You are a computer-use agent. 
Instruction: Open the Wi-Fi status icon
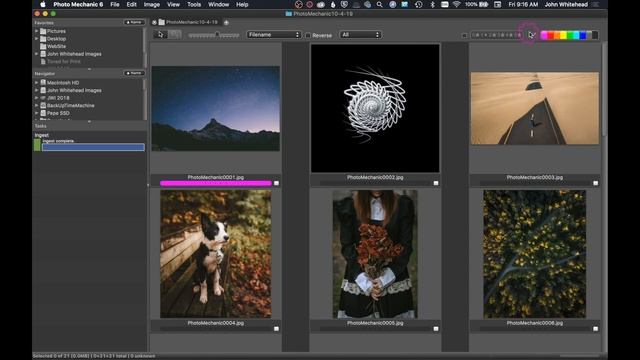coord(456,4)
